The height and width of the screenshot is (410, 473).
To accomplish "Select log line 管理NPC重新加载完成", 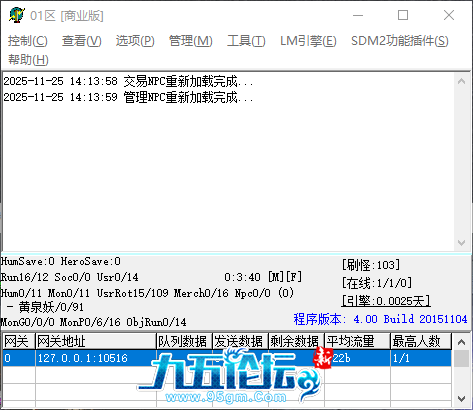I will click(x=128, y=97).
